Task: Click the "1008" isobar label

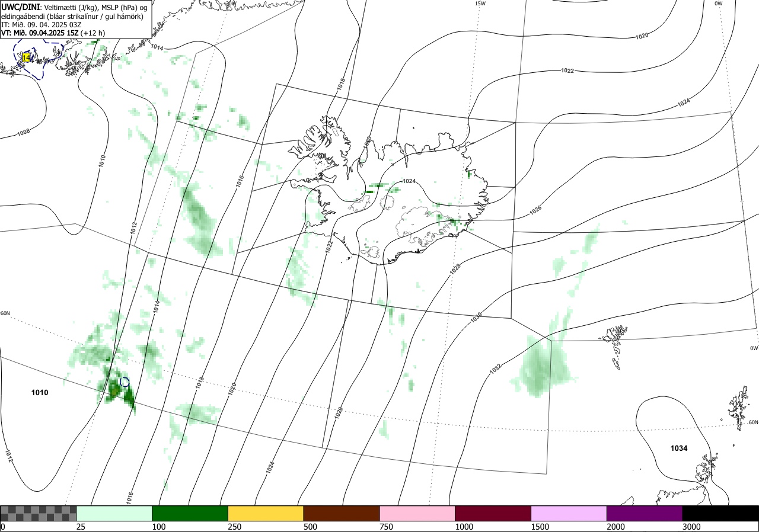Action: click(24, 133)
